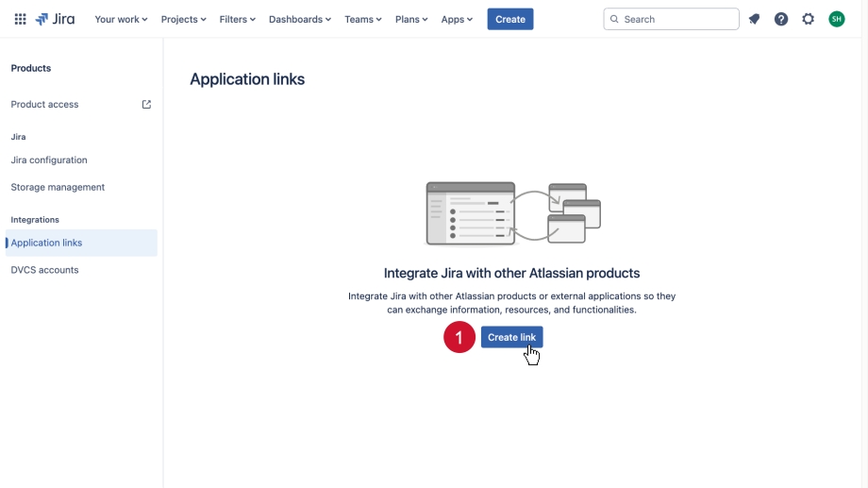
Task: Open the help question mark icon
Action: [781, 19]
